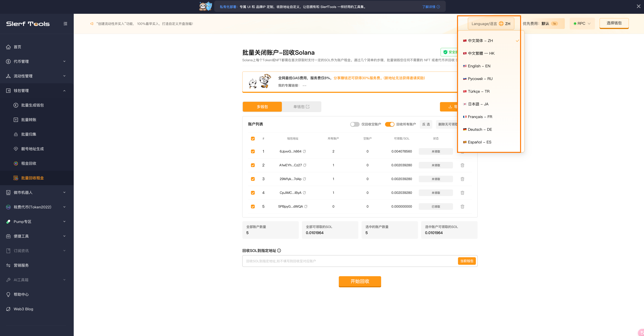Uncheck the select-all header checkbox

[253, 139]
